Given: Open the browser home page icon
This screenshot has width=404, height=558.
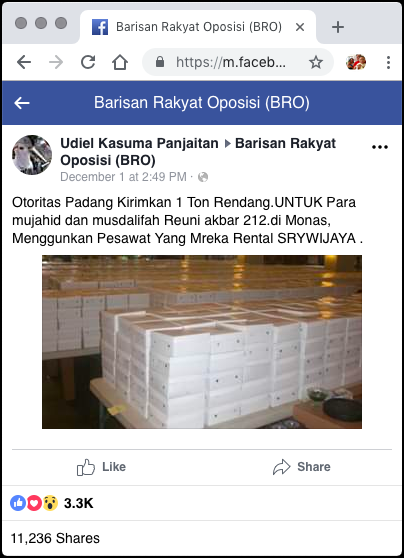Looking at the screenshot, I should tap(120, 63).
